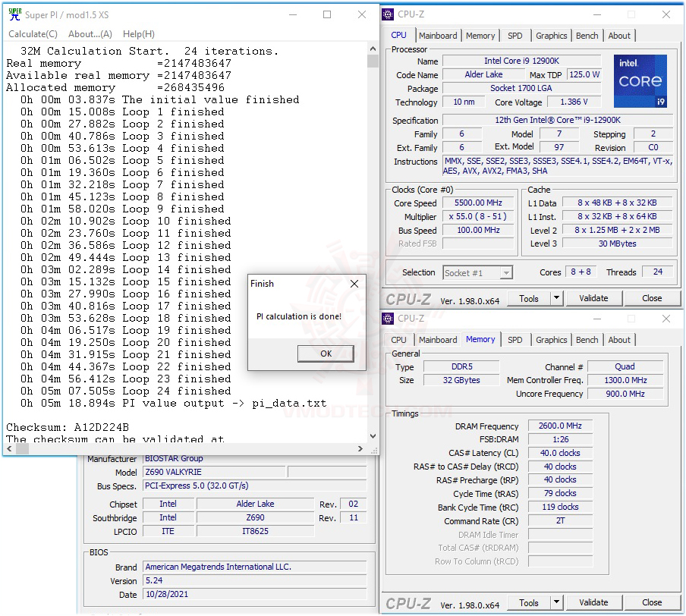Click the Intel Core i9 logo badge
The height and width of the screenshot is (616, 686).
pos(640,80)
